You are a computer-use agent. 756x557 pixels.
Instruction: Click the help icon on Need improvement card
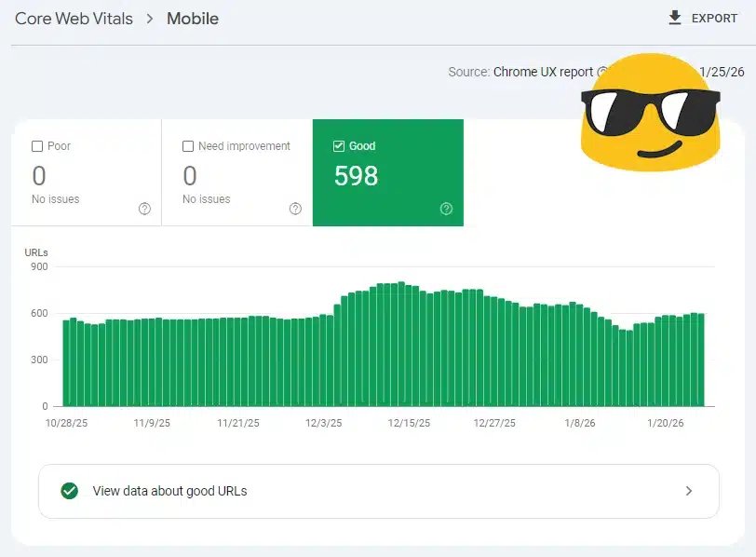[x=295, y=210]
